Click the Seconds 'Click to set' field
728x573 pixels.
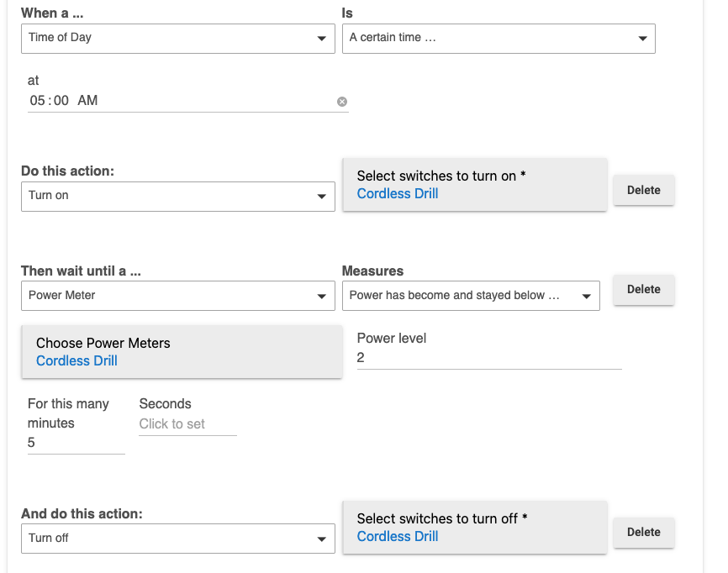[x=187, y=424]
